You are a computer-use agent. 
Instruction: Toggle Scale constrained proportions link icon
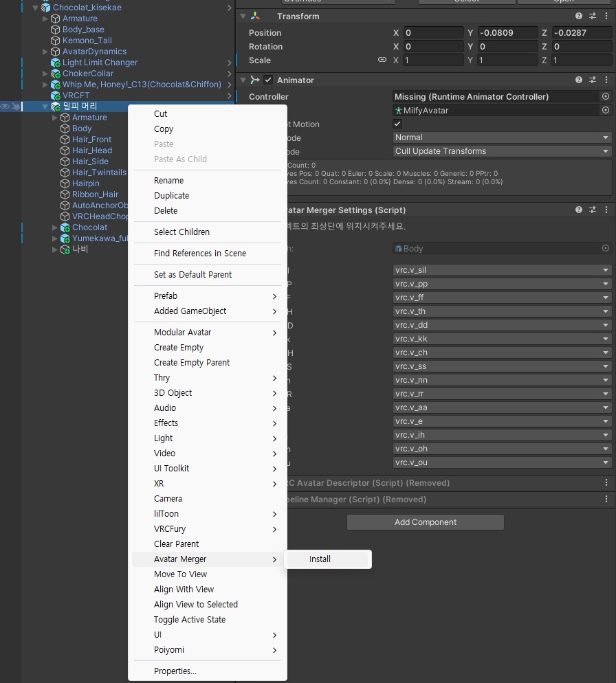pyautogui.click(x=382, y=60)
